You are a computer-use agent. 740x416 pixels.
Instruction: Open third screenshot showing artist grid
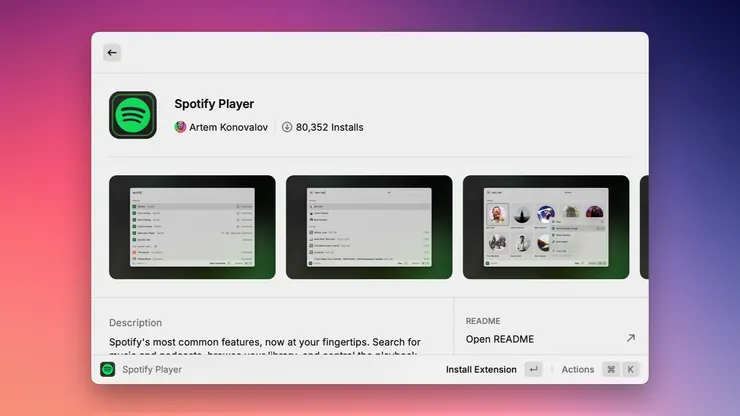pyautogui.click(x=546, y=227)
